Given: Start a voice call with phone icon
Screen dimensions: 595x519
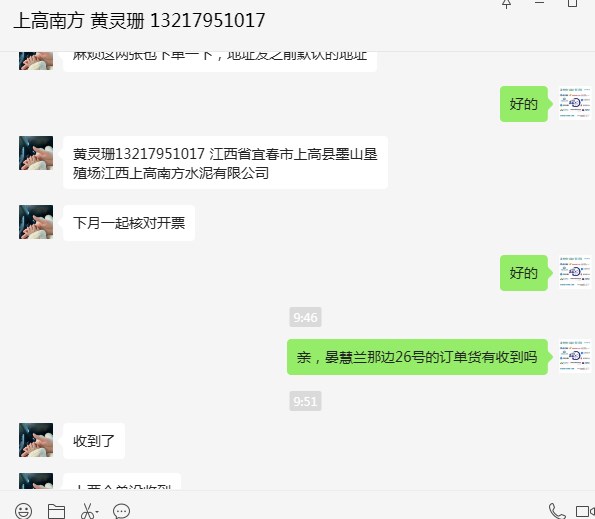Looking at the screenshot, I should (x=557, y=511).
